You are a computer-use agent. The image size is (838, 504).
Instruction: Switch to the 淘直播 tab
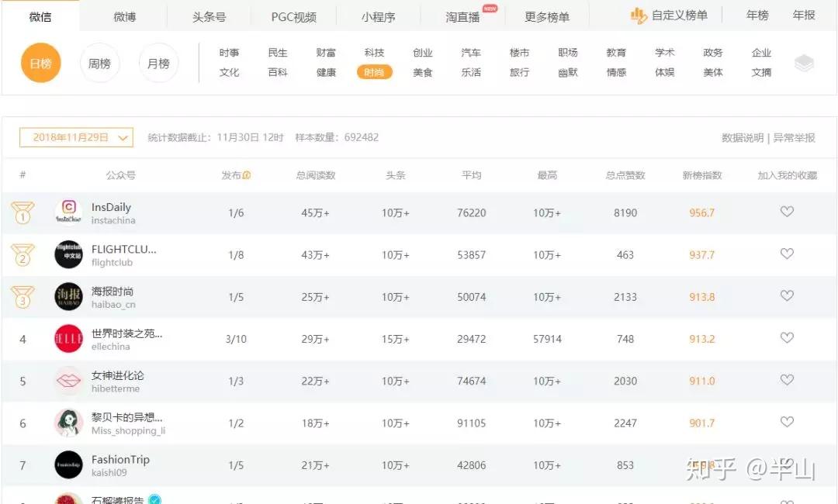click(462, 16)
